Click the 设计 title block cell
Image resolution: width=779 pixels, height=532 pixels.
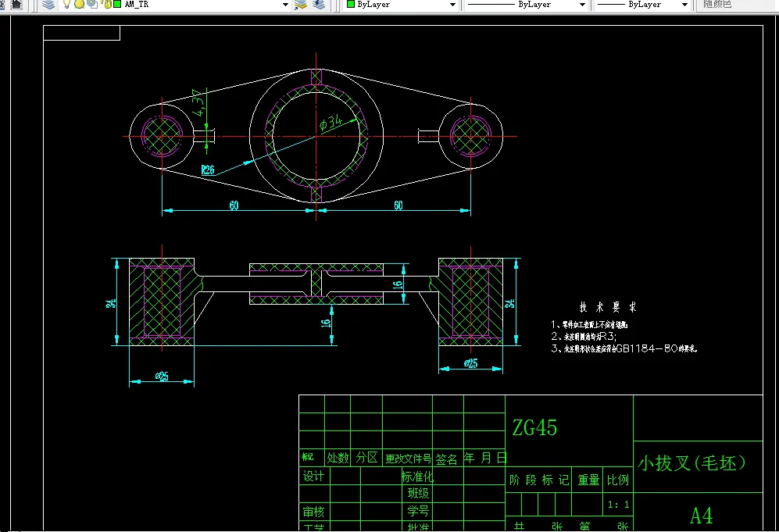click(x=313, y=477)
